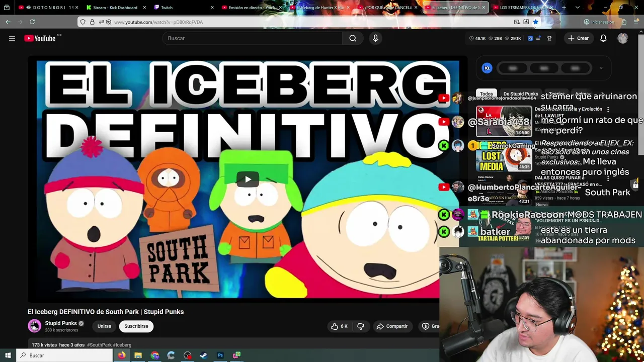The image size is (644, 362).
Task: Open Chrome from the taskbar
Action: coord(155,355)
